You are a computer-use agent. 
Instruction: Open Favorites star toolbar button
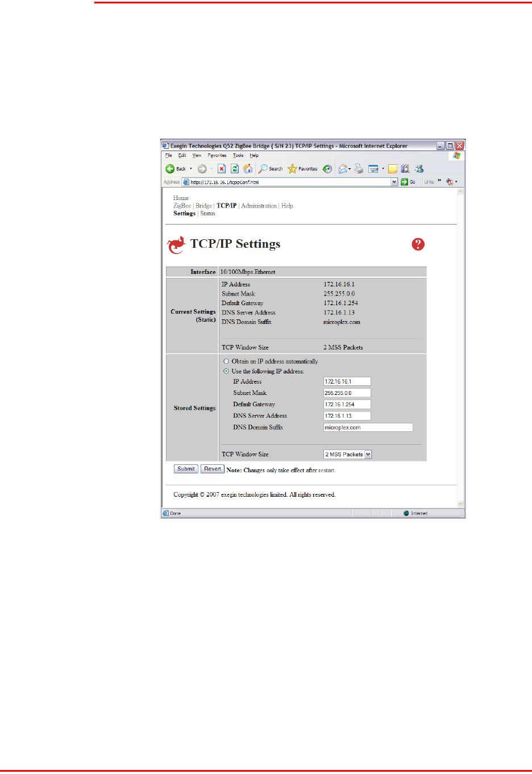[x=302, y=169]
